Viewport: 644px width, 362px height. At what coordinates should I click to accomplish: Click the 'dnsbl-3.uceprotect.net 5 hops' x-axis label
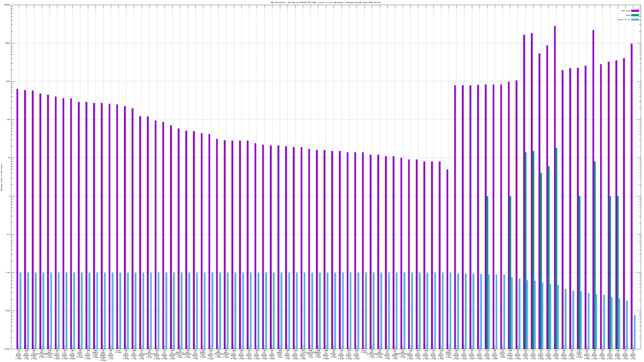(180, 354)
